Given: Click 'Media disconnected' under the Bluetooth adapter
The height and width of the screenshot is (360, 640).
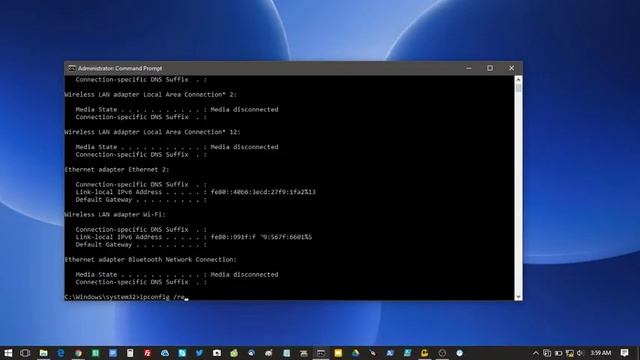Looking at the screenshot, I should 244,275.
